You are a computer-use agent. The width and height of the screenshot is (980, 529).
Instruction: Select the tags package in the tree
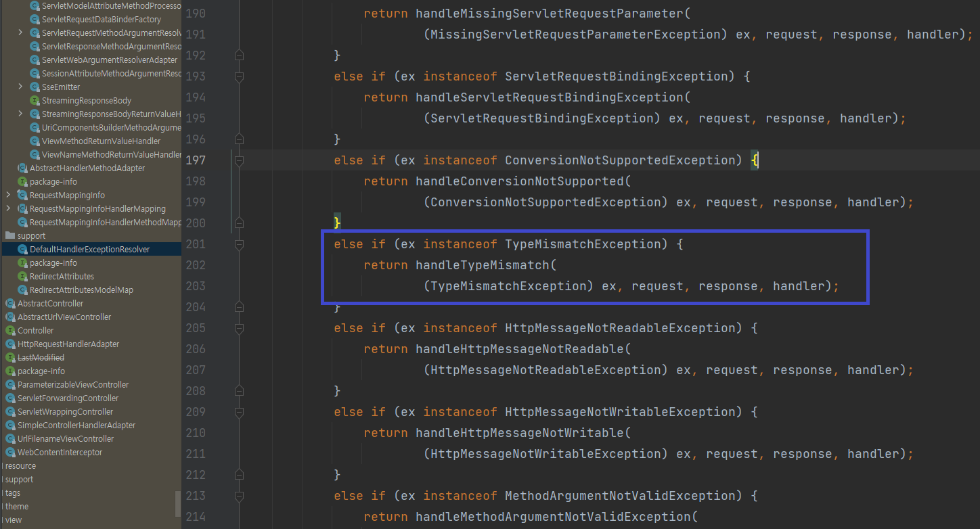tap(13, 493)
